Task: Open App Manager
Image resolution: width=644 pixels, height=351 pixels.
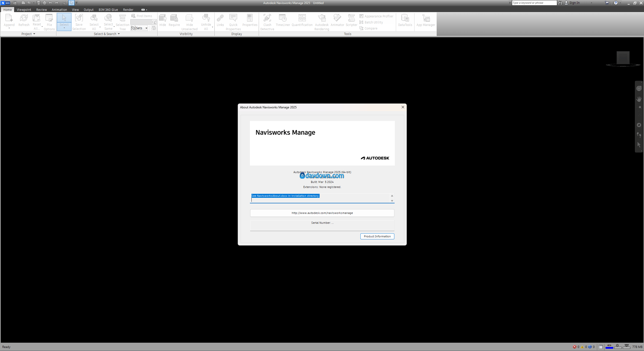Action: click(426, 20)
